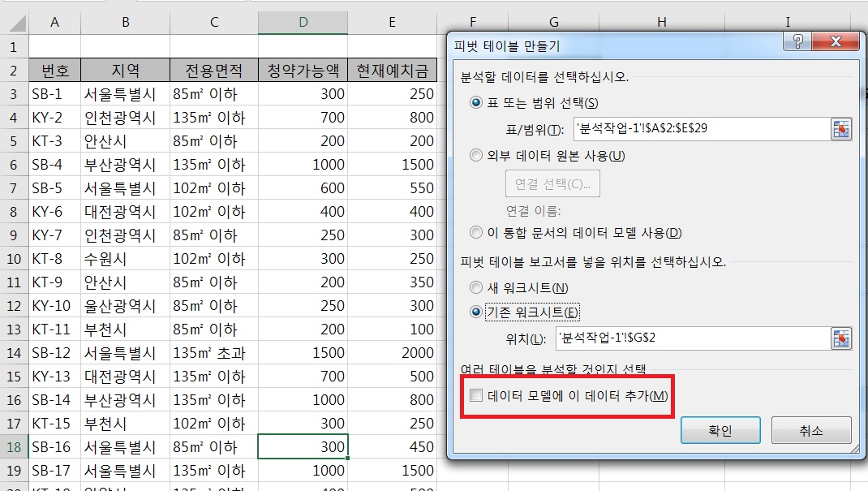Screen dimensions: 868x491
Task: Click into the 표/범위 input field
Action: click(698, 129)
